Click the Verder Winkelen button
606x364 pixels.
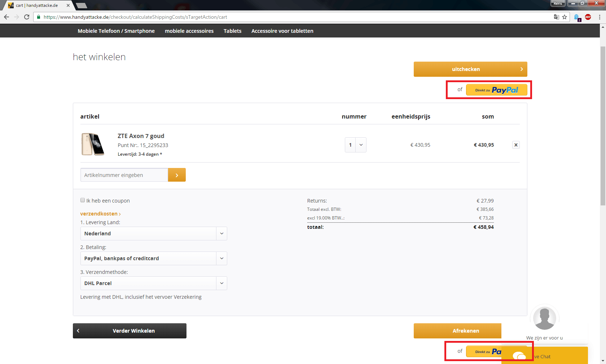pyautogui.click(x=129, y=331)
